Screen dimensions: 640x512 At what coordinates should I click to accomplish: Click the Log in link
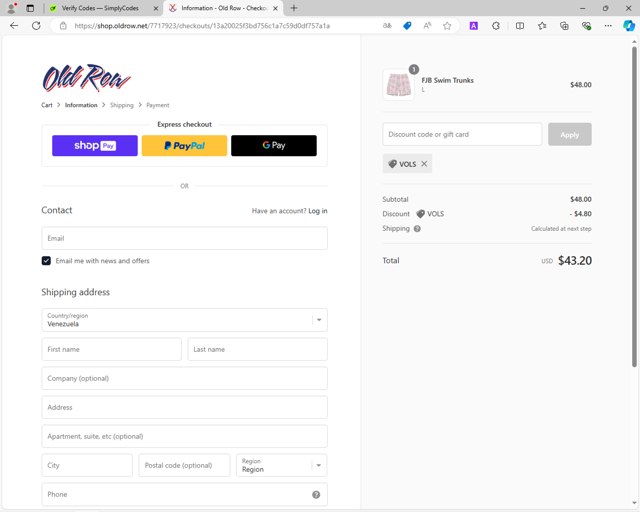(318, 211)
